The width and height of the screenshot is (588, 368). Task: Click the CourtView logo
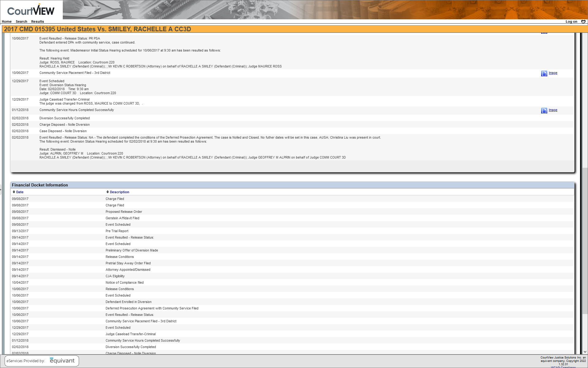[31, 10]
